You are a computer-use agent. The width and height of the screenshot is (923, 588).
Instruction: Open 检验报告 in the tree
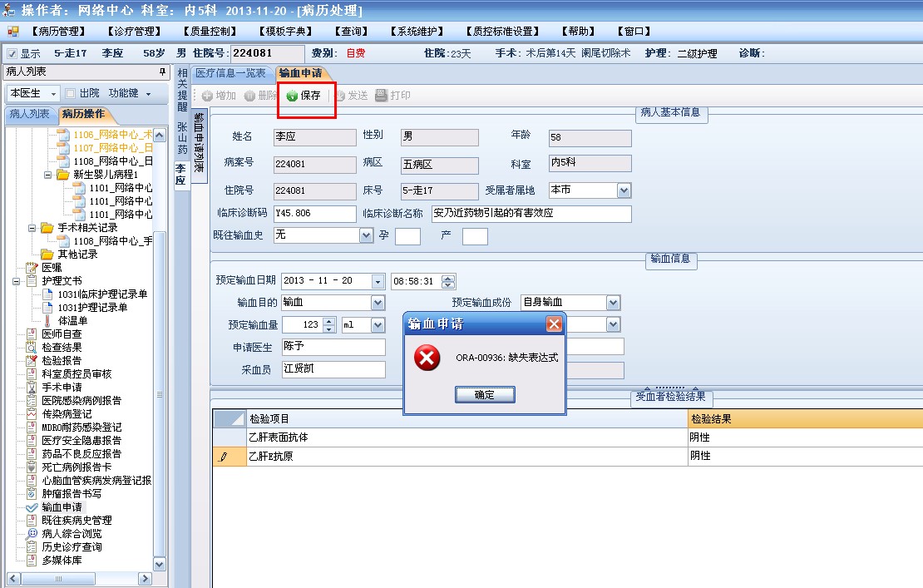(62, 361)
